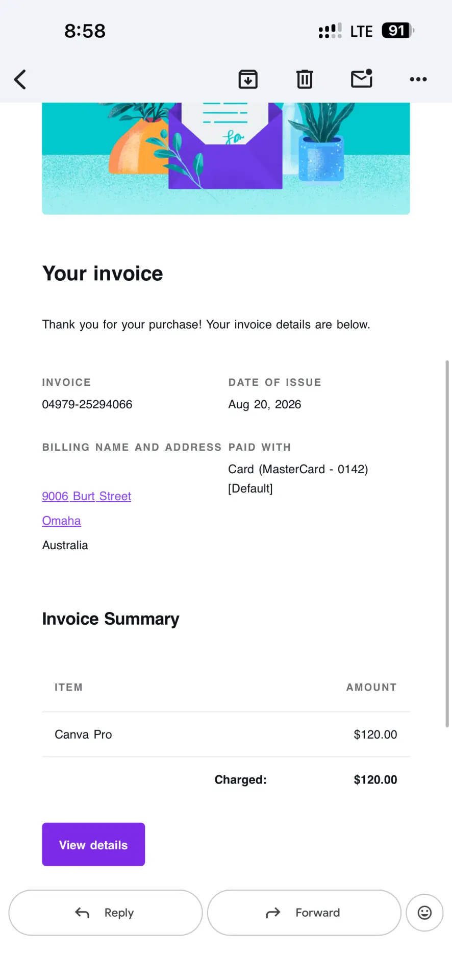Tap the Reply arrow icon

[82, 913]
